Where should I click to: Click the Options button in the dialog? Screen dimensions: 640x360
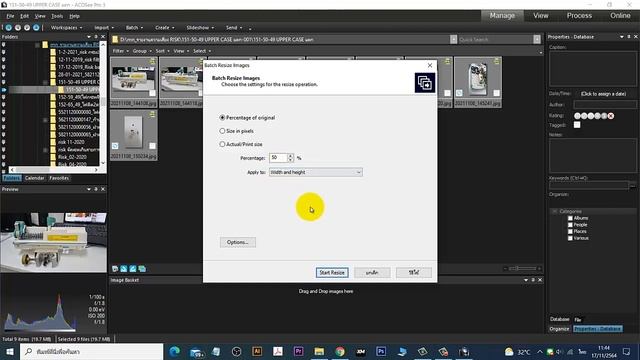(238, 242)
